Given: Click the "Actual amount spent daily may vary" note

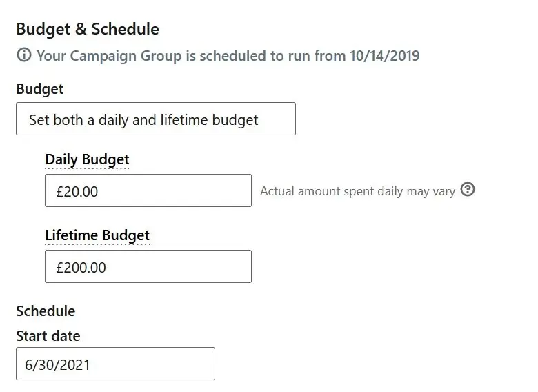Looking at the screenshot, I should click(x=357, y=191).
